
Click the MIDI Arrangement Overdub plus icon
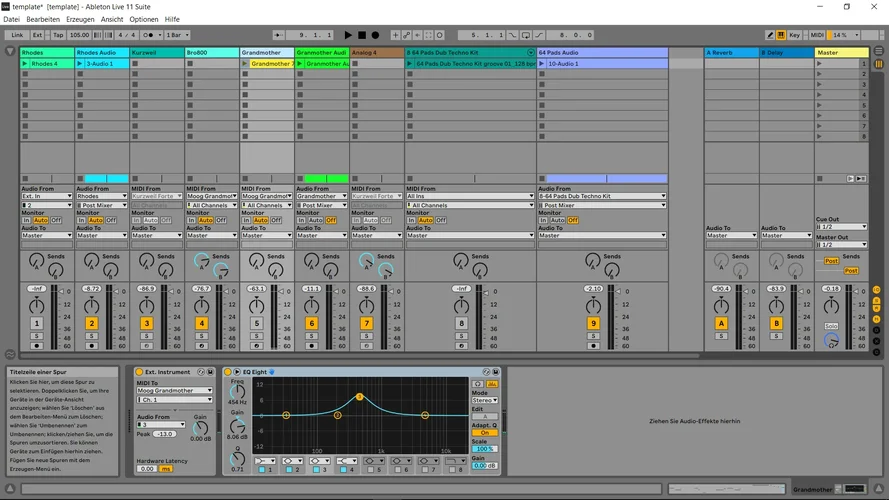point(395,35)
